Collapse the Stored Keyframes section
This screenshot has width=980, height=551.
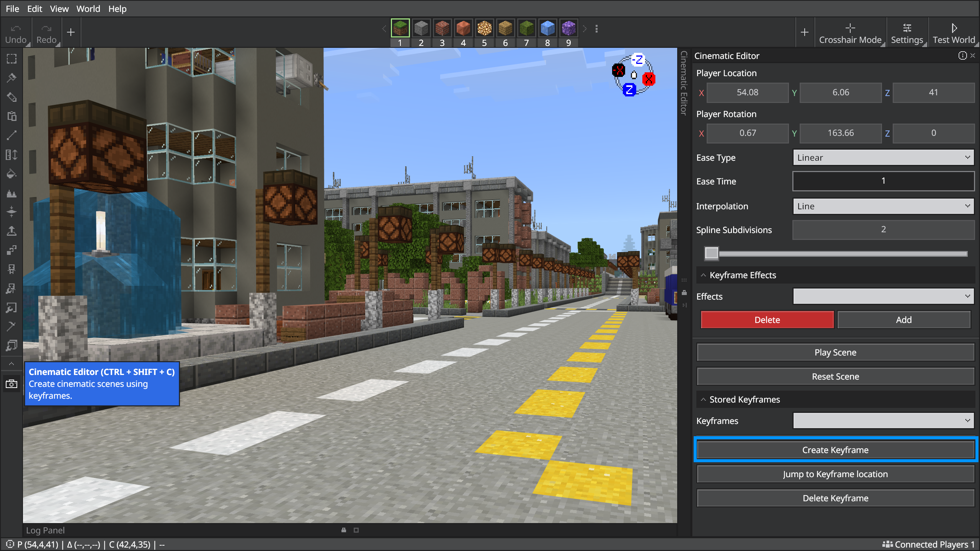[703, 399]
